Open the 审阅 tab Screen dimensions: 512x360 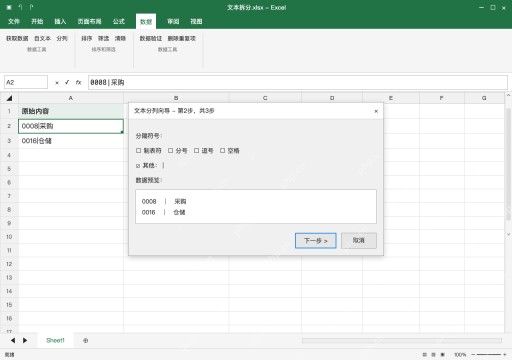click(x=173, y=22)
